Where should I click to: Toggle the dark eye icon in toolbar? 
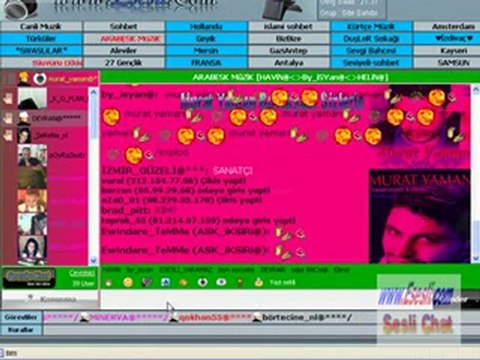[x=202, y=282]
